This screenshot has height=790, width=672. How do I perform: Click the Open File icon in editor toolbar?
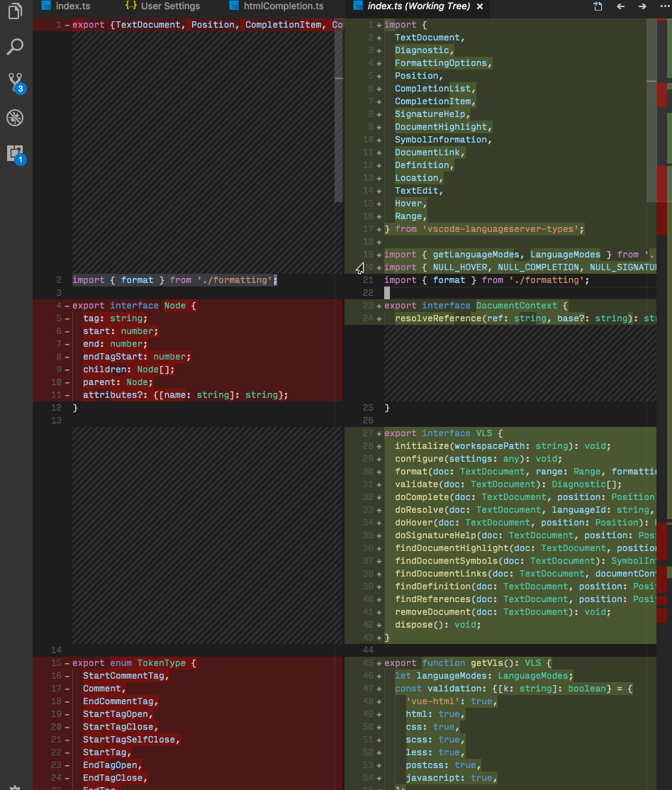(x=598, y=6)
